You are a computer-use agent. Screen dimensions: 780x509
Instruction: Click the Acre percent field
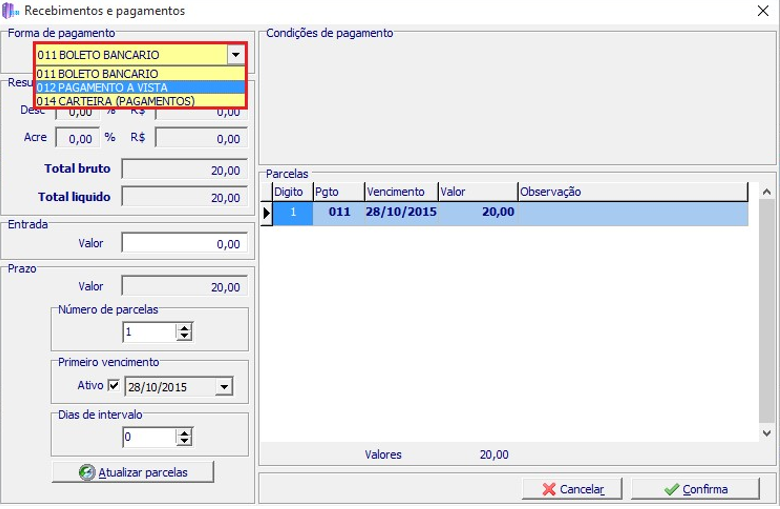coord(78,138)
